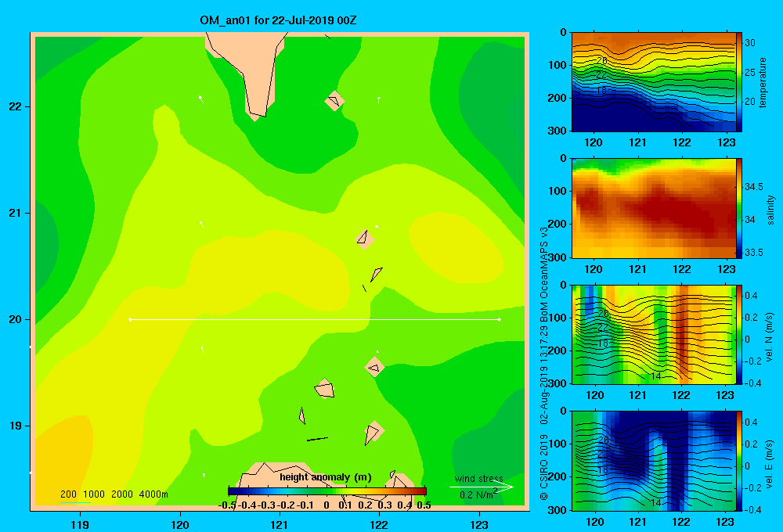This screenshot has height=532, width=783.
Task: Click the 'vel. N (m/s)' axis label
Action: pos(769,336)
